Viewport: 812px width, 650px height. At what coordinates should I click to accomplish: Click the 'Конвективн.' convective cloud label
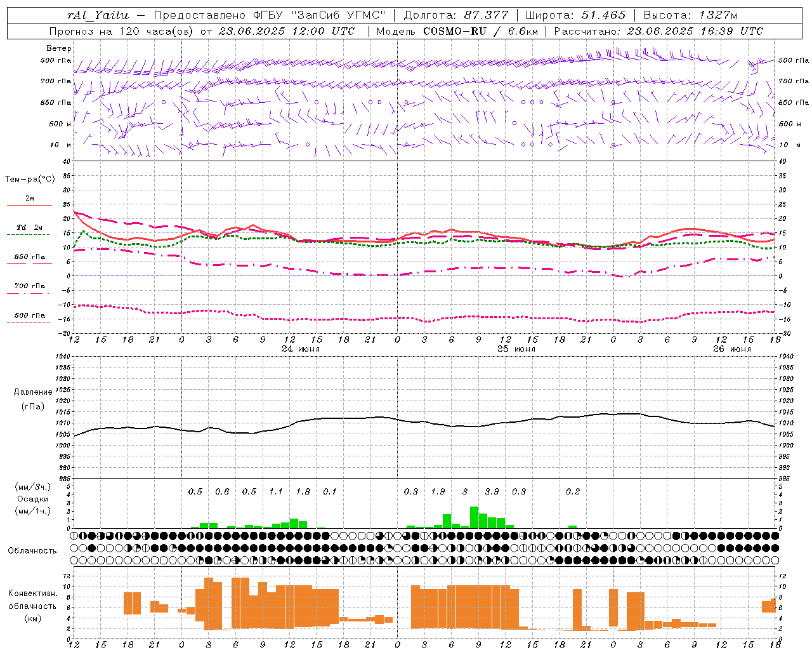[32, 594]
